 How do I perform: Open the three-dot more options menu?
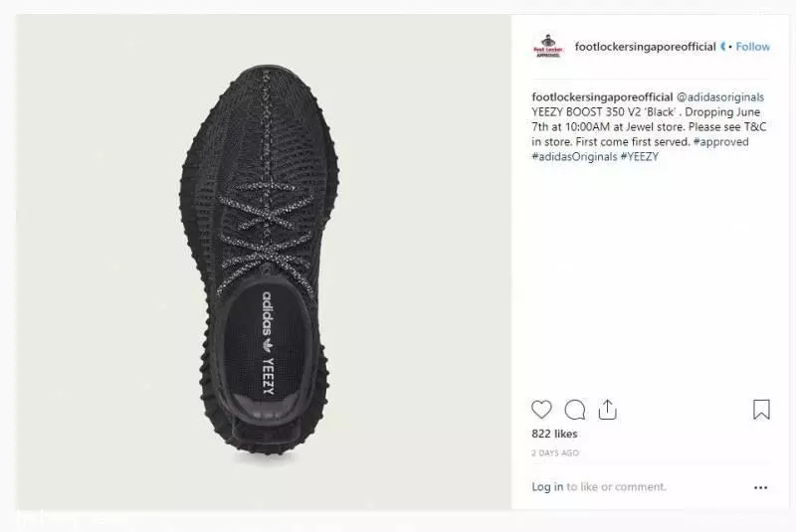[x=760, y=487]
